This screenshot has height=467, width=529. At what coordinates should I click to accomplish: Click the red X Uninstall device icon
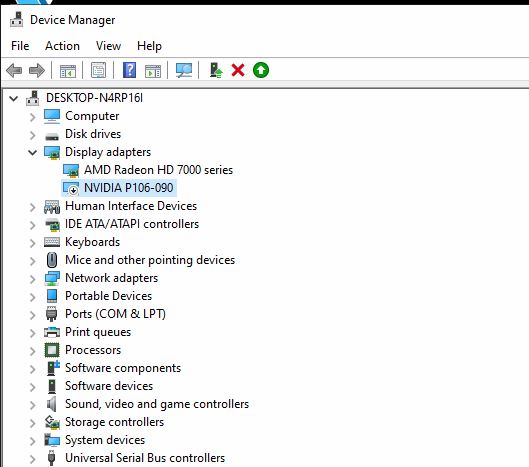(x=238, y=71)
